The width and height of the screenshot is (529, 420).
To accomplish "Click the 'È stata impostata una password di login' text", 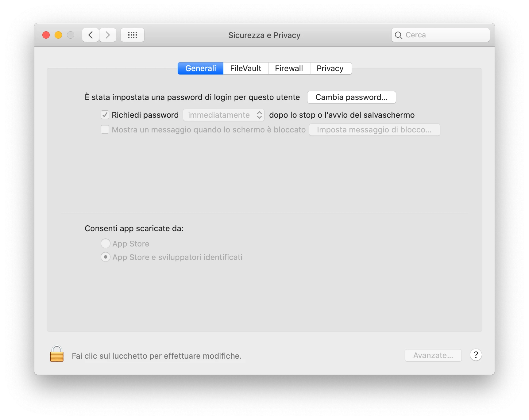I will click(x=192, y=97).
